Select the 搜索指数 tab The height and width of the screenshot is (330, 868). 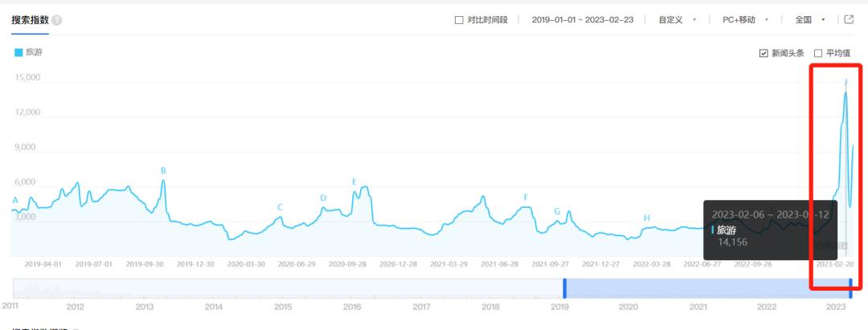[x=30, y=20]
